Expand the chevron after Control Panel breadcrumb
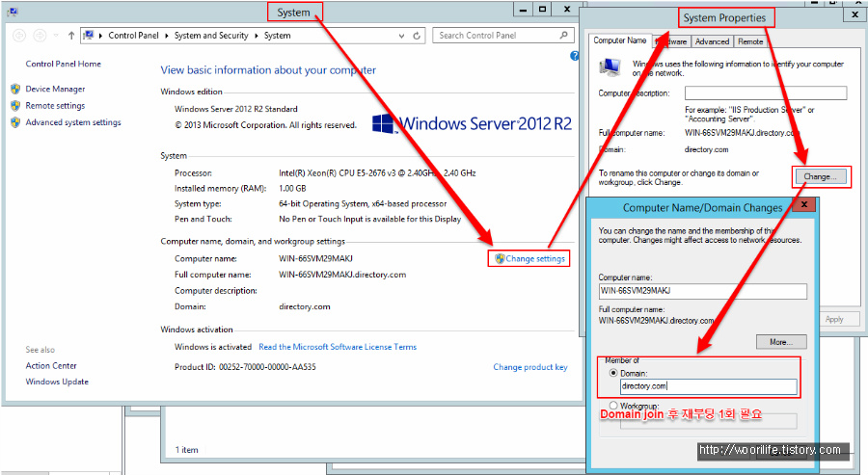Image resolution: width=868 pixels, height=475 pixels. (167, 36)
